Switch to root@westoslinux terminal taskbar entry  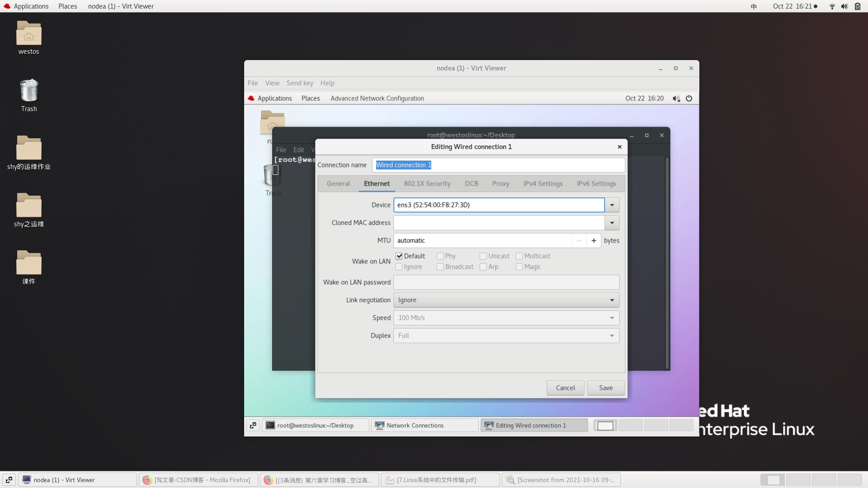click(x=316, y=425)
